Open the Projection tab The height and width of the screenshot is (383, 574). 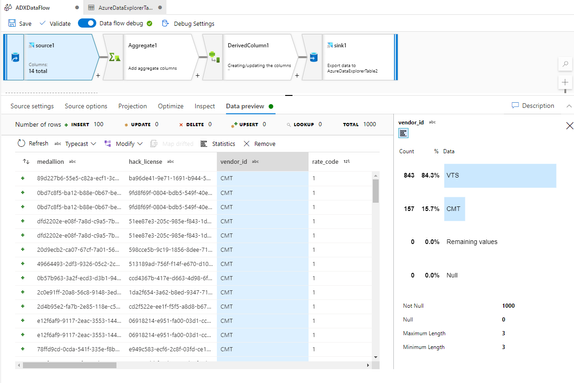pos(133,106)
